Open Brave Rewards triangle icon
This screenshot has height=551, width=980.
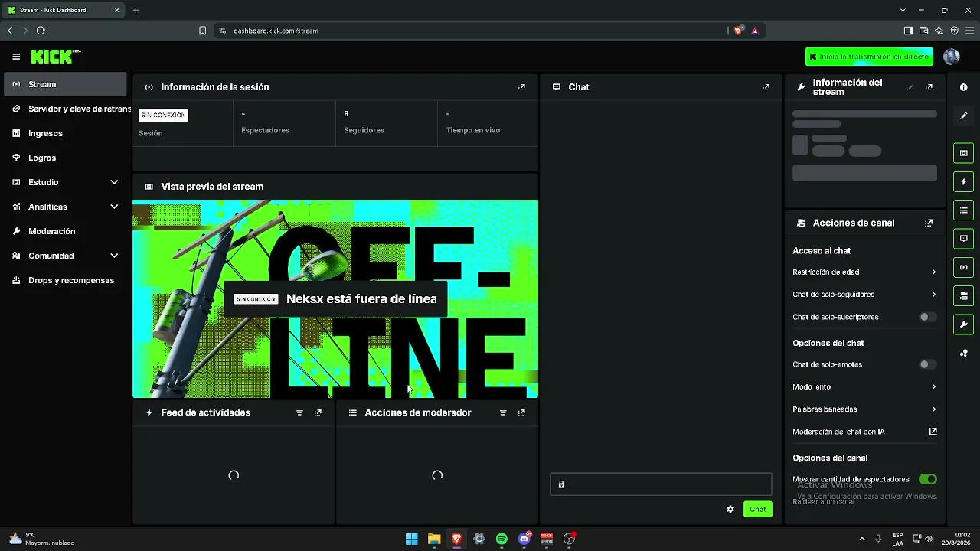(755, 31)
